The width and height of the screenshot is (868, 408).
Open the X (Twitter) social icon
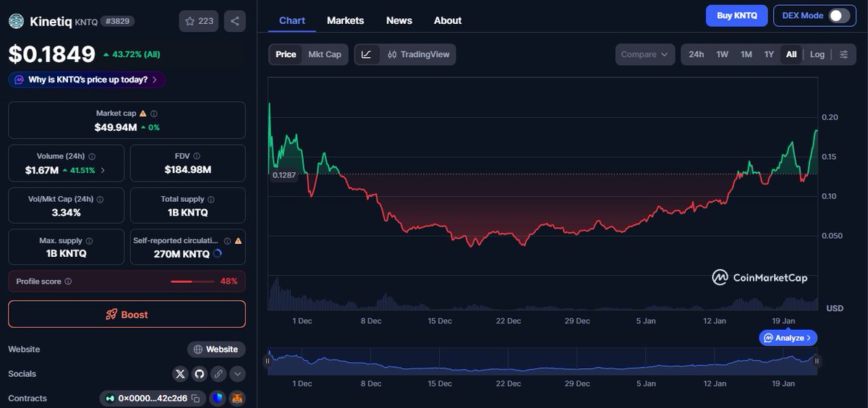tap(181, 374)
